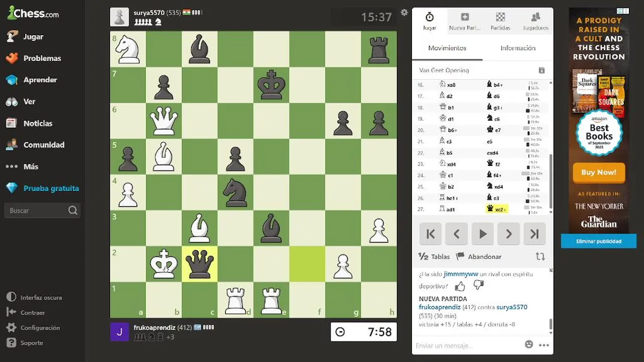Viewport: 644px width, 362px height.
Task: Jump to first move button
Action: [x=430, y=234]
